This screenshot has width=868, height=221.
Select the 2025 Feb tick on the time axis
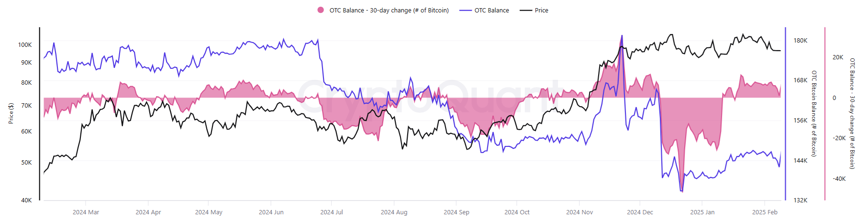(x=765, y=212)
